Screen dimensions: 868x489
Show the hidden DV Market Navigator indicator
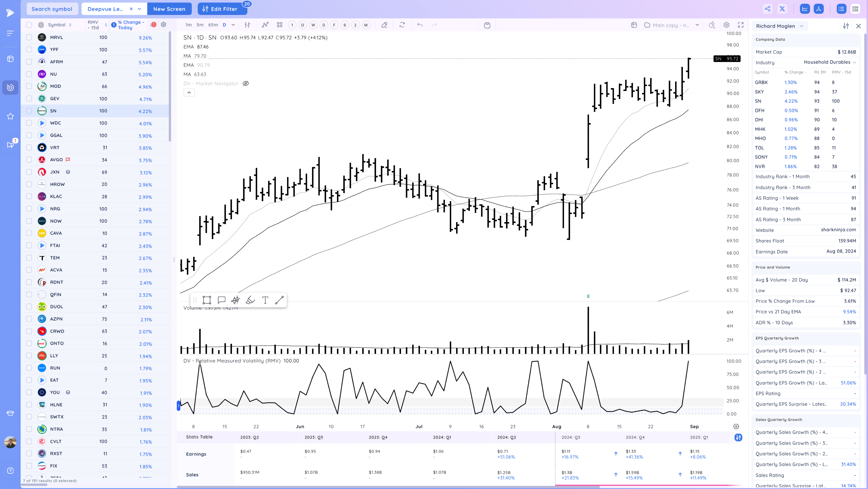tap(246, 84)
